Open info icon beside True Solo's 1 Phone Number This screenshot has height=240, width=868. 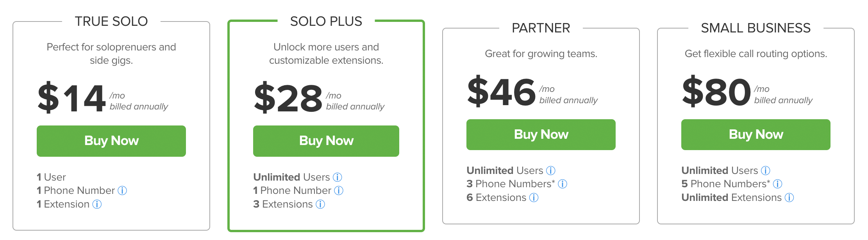122,191
